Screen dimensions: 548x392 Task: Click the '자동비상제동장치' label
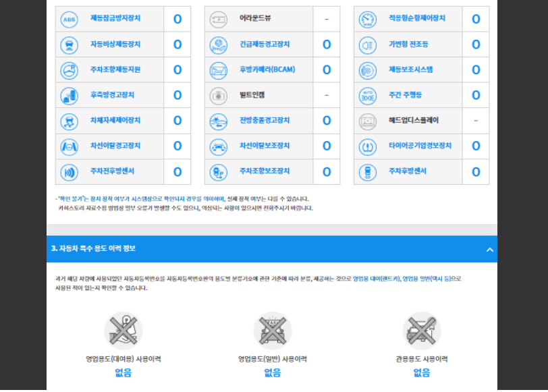[x=115, y=44]
